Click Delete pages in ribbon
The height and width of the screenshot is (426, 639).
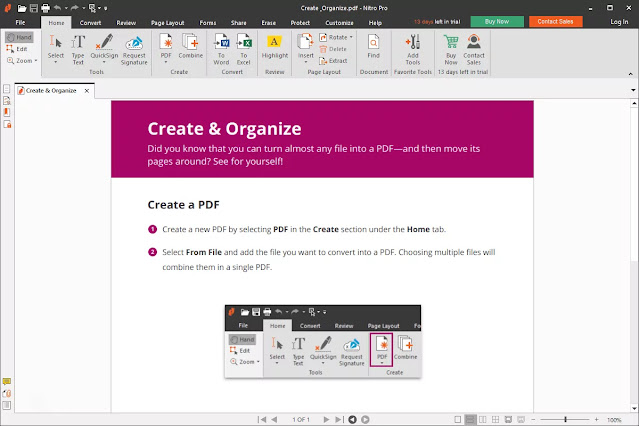click(x=333, y=49)
